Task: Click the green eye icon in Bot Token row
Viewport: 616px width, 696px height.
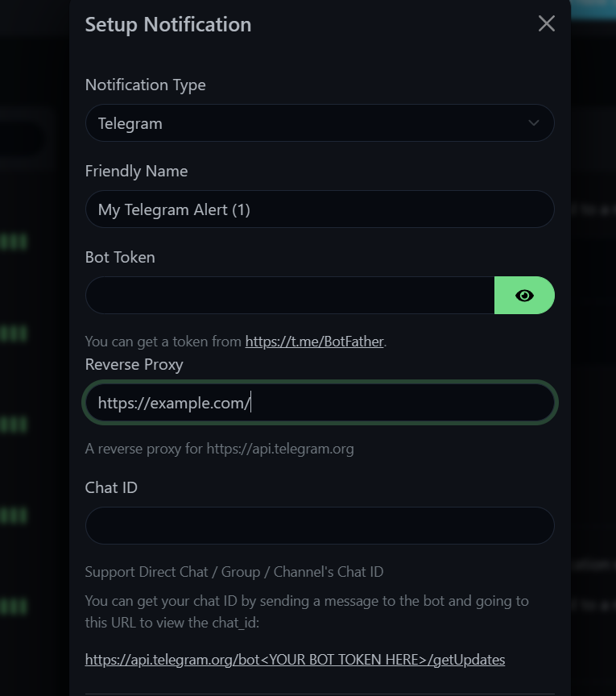Action: (x=524, y=295)
